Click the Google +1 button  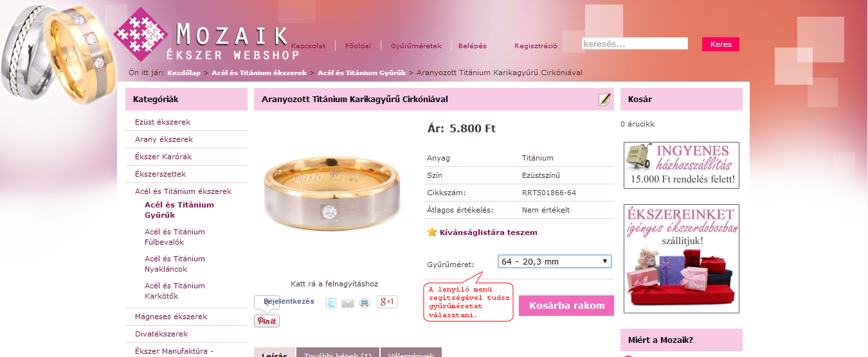(386, 302)
